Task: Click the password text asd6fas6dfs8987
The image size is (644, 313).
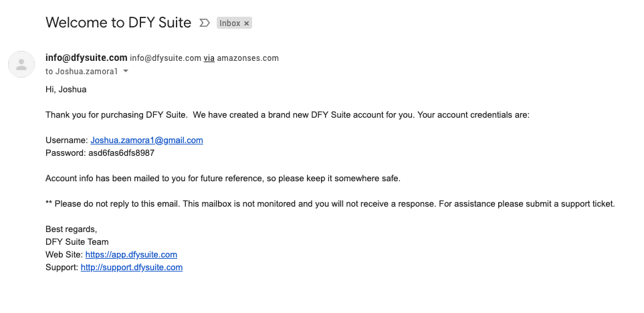Action: click(121, 153)
